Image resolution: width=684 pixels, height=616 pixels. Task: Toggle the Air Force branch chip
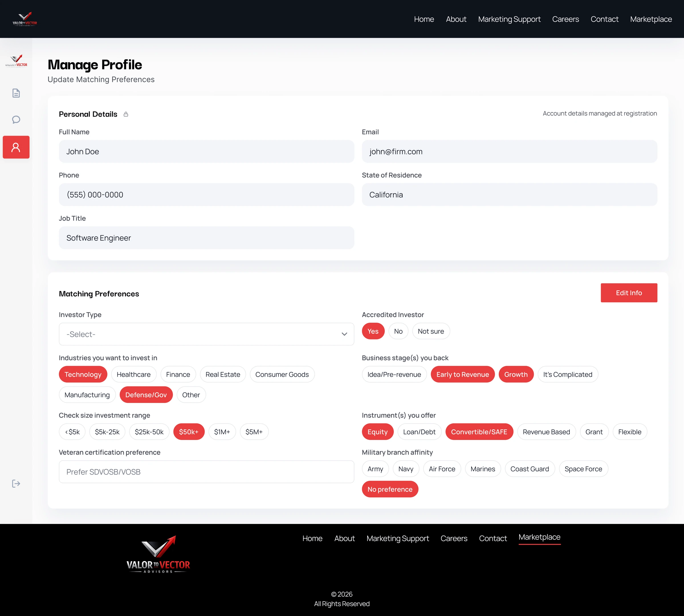442,469
